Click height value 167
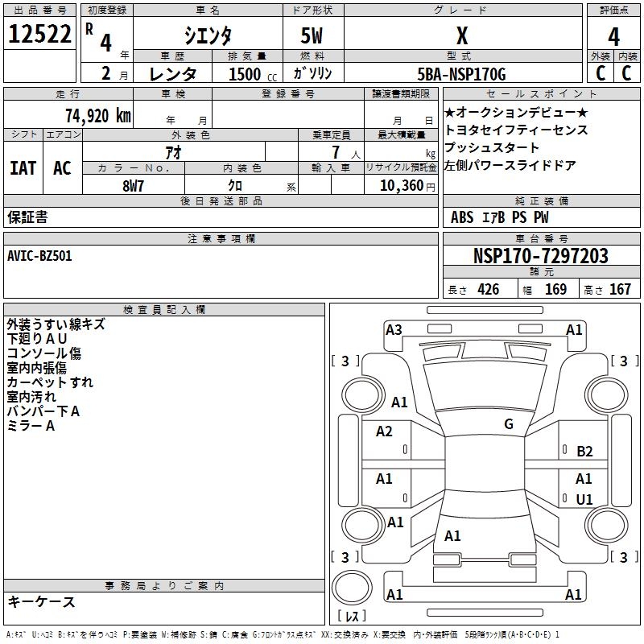The image size is (644, 644). click(620, 289)
